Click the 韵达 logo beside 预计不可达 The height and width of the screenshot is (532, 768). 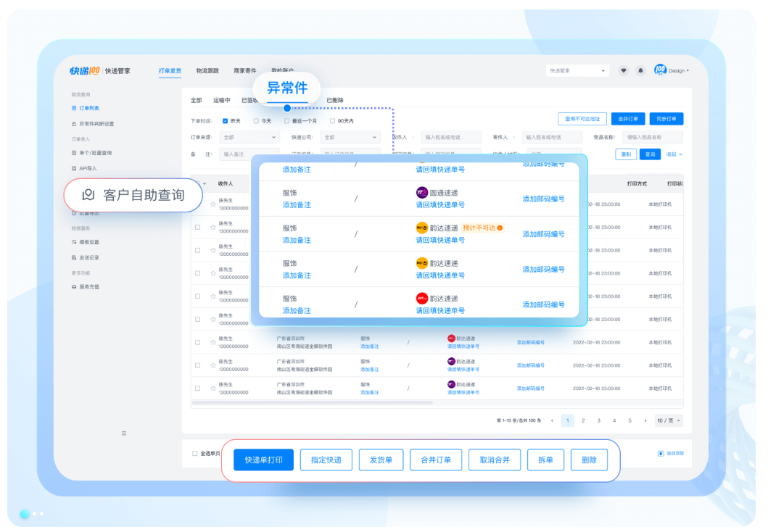tap(422, 228)
